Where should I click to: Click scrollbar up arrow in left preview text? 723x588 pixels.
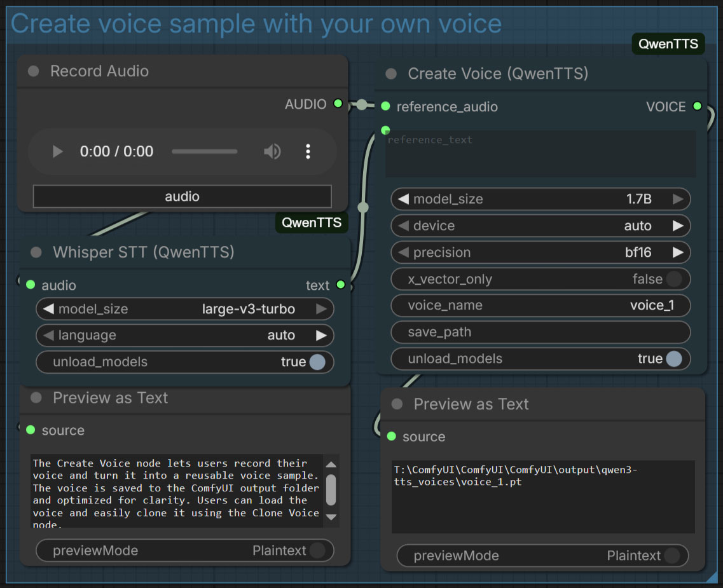(x=331, y=465)
